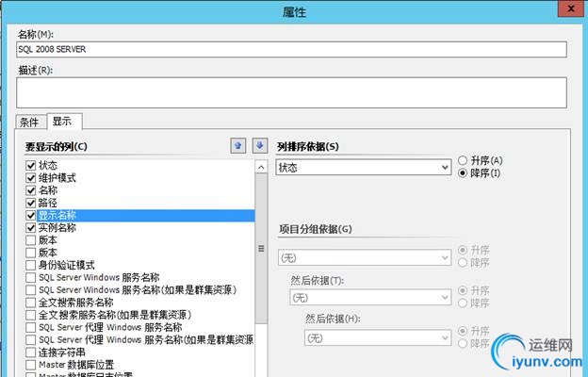The height and width of the screenshot is (377, 588).
Task: Click the column list scrollbar thumb
Action: coord(261,248)
